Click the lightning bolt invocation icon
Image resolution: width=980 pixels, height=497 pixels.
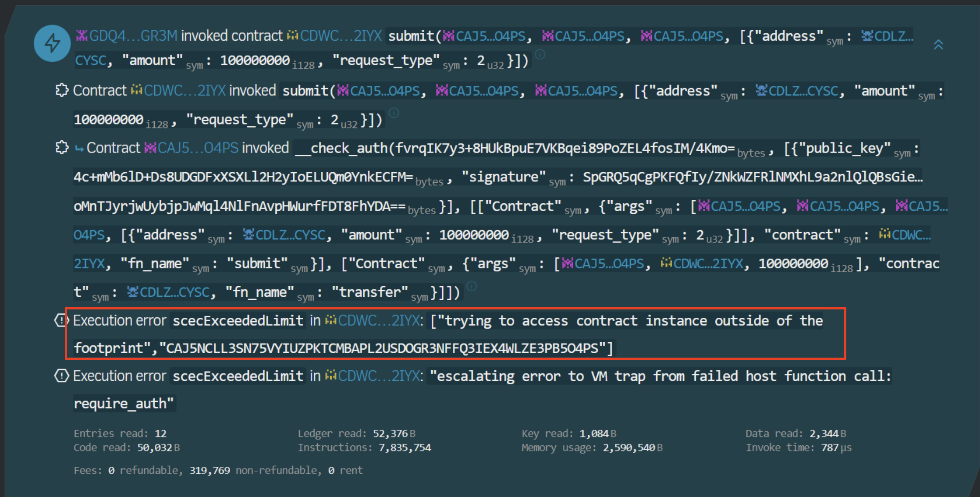[52, 43]
